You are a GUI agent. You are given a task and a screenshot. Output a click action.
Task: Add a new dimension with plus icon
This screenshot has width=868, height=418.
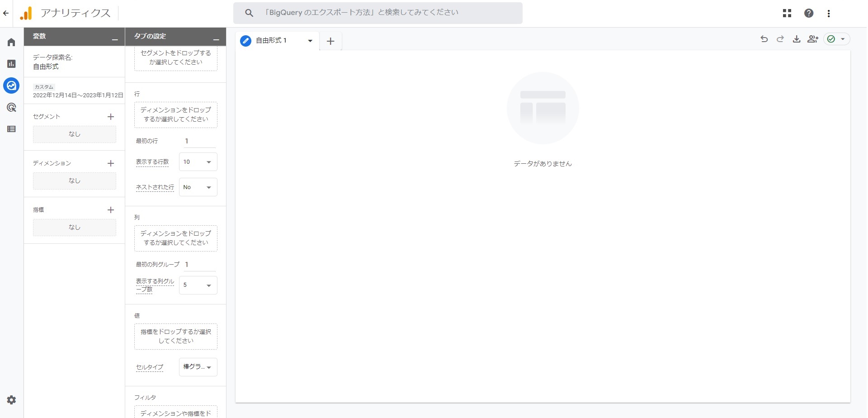(111, 163)
